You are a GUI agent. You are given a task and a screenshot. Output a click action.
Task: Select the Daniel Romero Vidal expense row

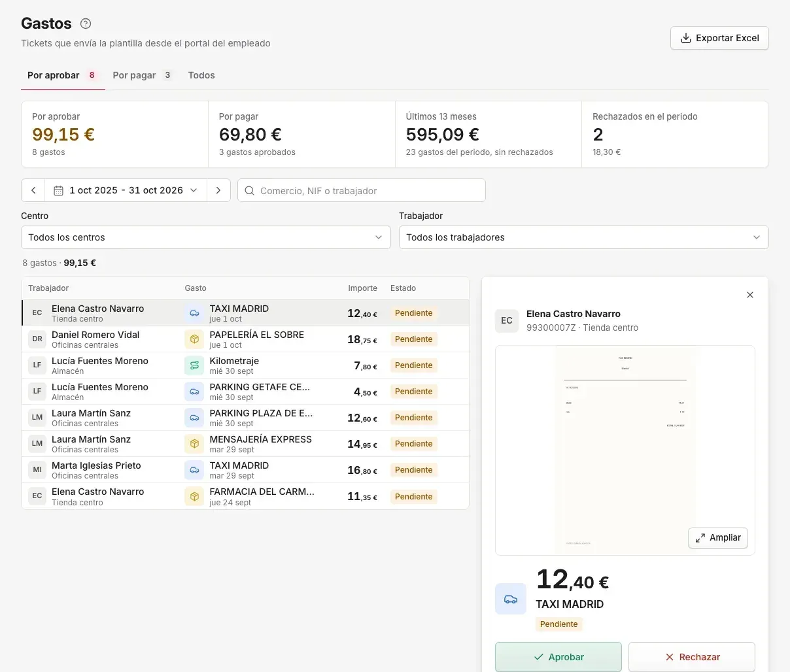pos(245,339)
